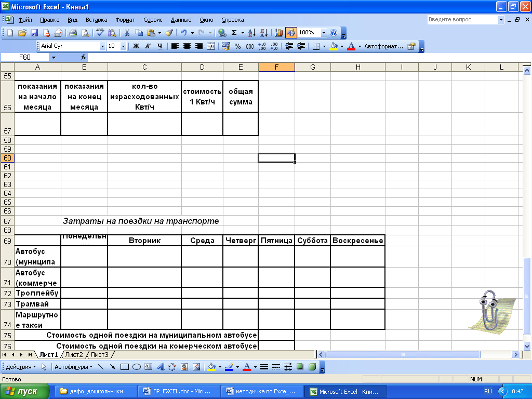Increase decimal places
532x399 pixels.
262,46
